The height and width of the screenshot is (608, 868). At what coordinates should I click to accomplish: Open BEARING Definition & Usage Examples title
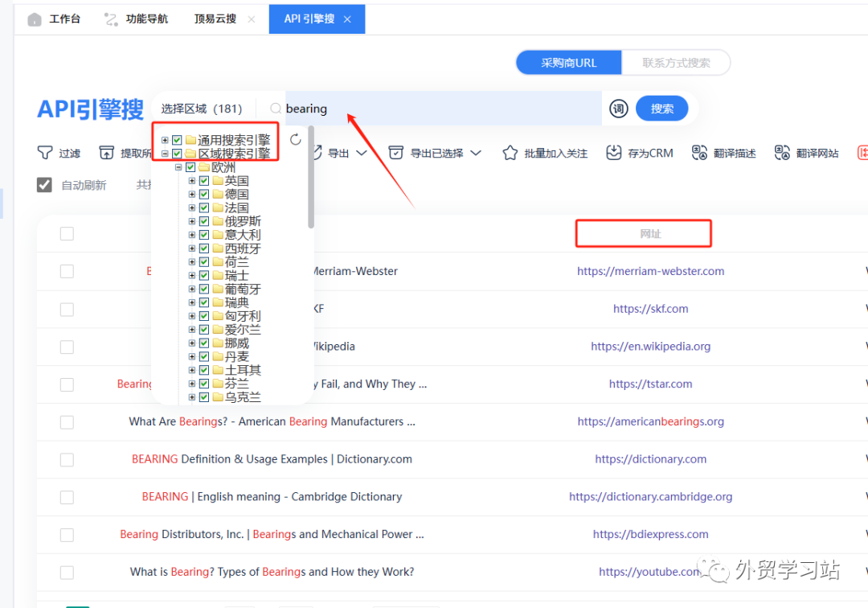(272, 459)
